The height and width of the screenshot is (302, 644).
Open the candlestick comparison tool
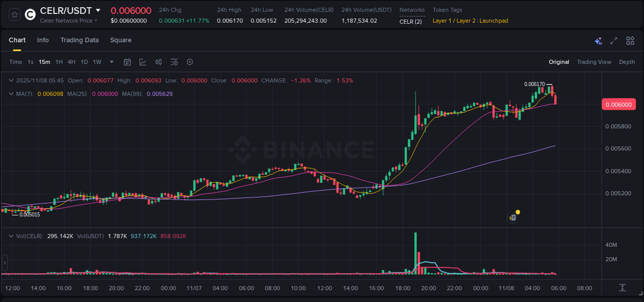click(x=159, y=62)
